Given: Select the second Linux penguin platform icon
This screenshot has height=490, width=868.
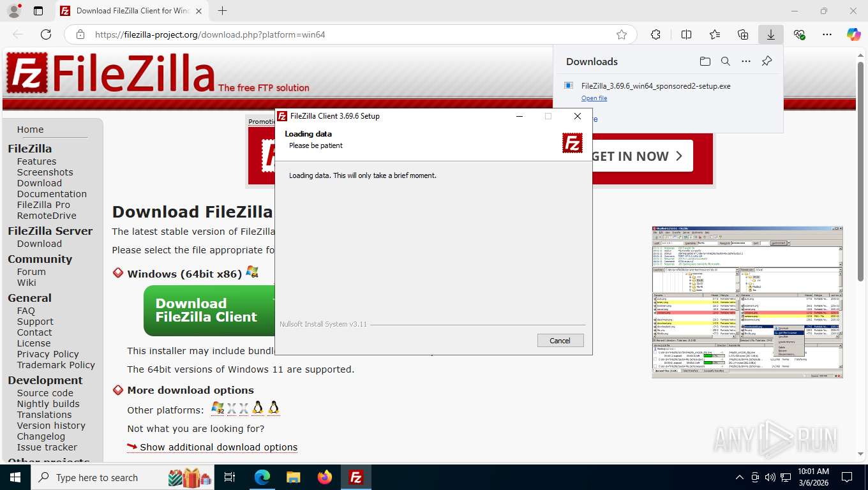Looking at the screenshot, I should pyautogui.click(x=274, y=408).
